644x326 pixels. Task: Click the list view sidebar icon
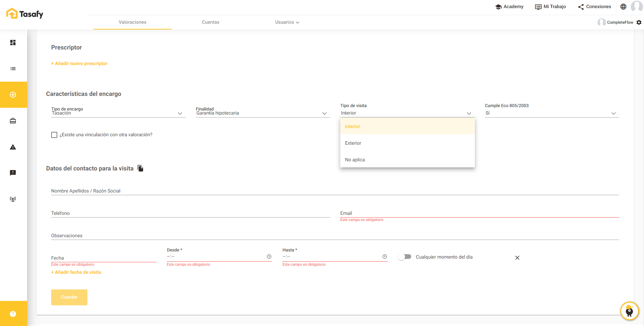(13, 69)
